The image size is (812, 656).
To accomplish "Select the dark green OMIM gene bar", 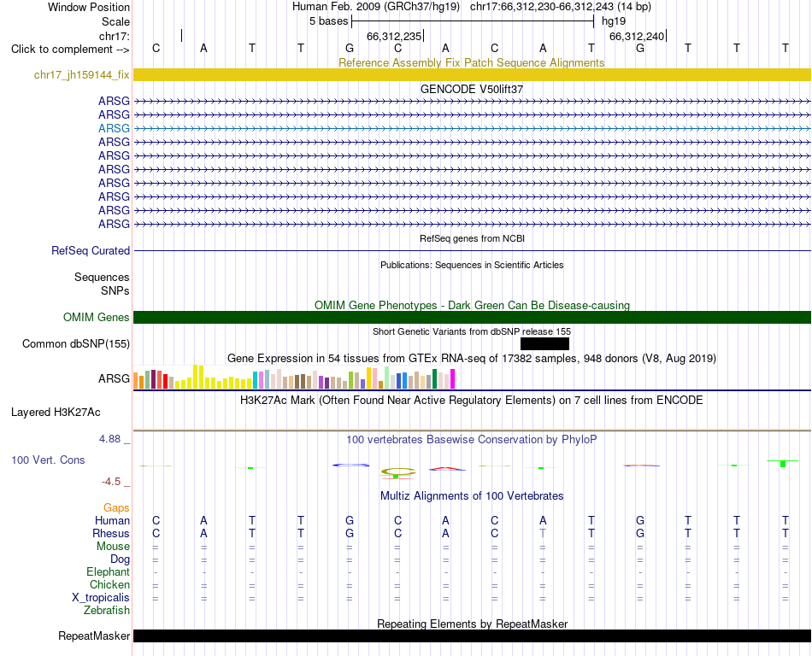I will point(472,317).
